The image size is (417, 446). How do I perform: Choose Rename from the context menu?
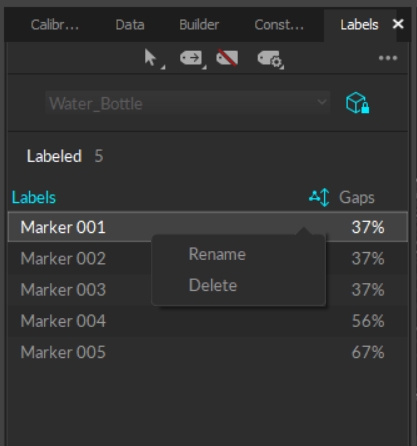click(217, 254)
